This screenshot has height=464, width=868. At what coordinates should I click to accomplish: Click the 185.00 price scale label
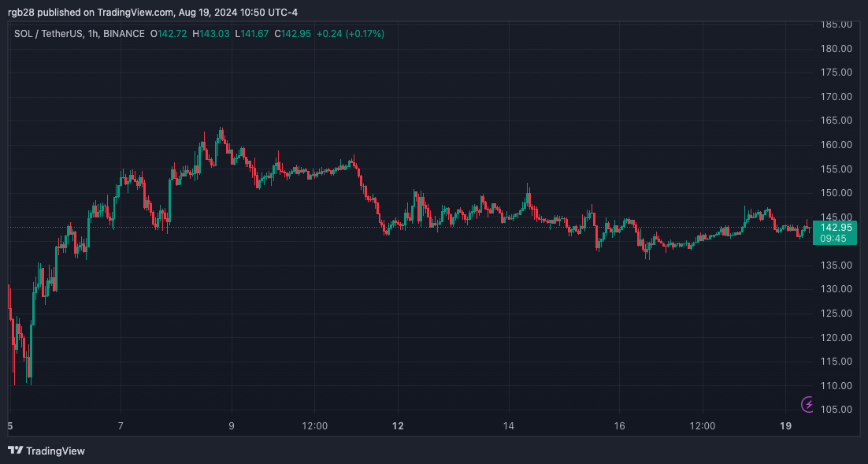click(836, 24)
